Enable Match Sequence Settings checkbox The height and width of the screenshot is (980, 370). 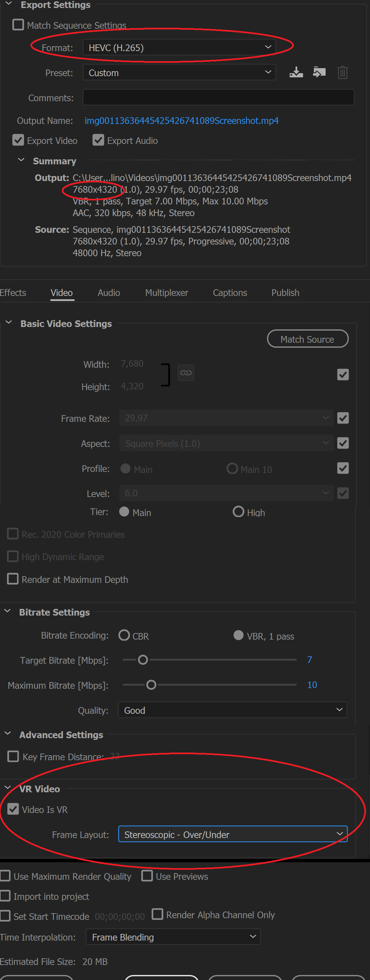click(18, 25)
